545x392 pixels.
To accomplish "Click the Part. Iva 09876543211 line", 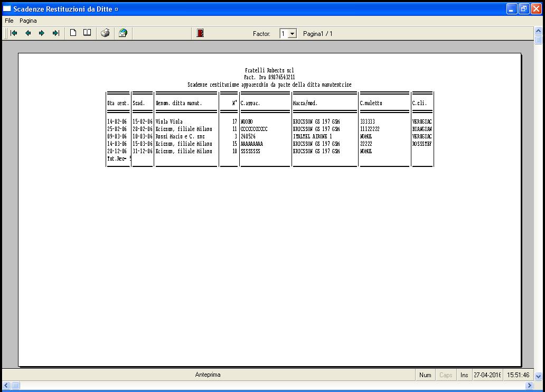I will click(269, 77).
